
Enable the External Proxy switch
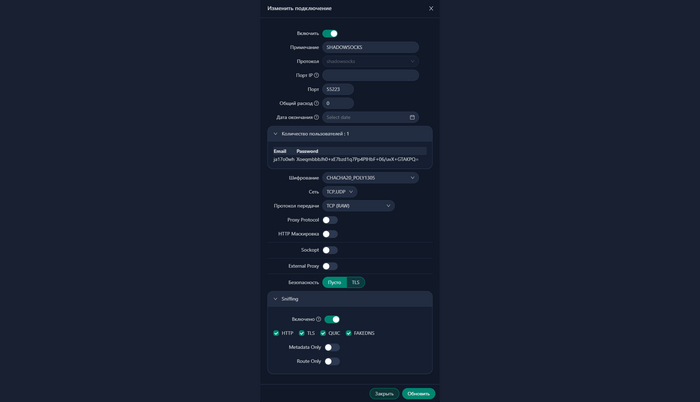click(x=330, y=266)
